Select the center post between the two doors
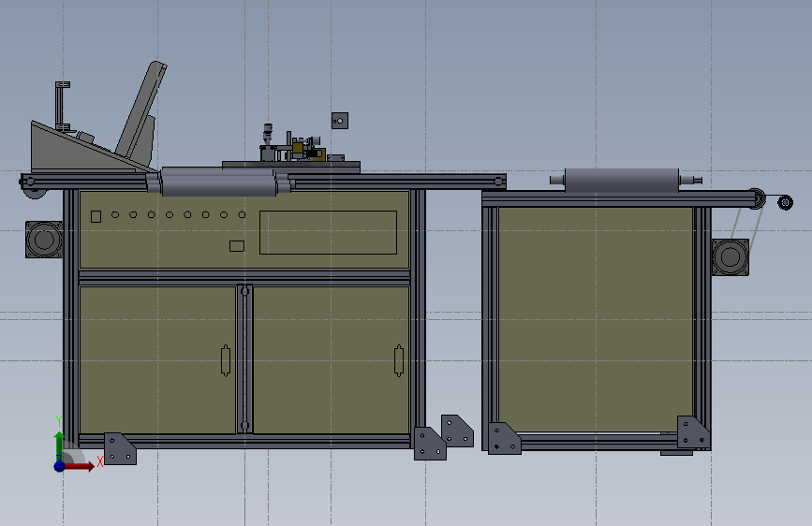 pyautogui.click(x=245, y=358)
